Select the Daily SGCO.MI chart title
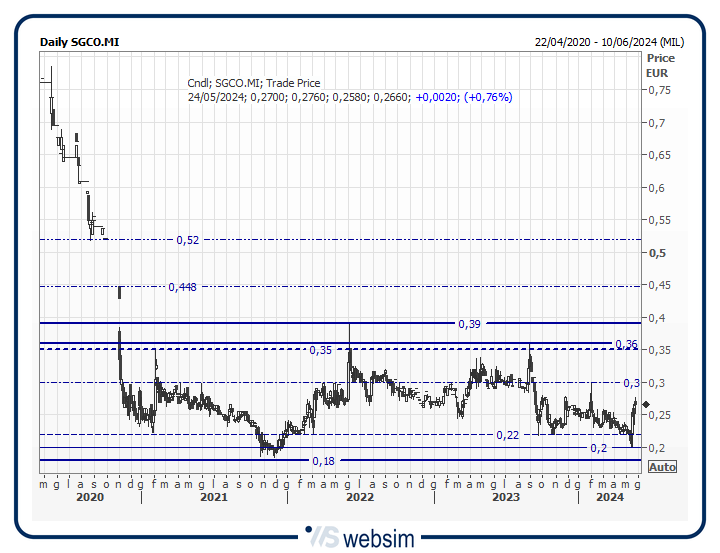Screen dimensions: 720x553 point(79,42)
